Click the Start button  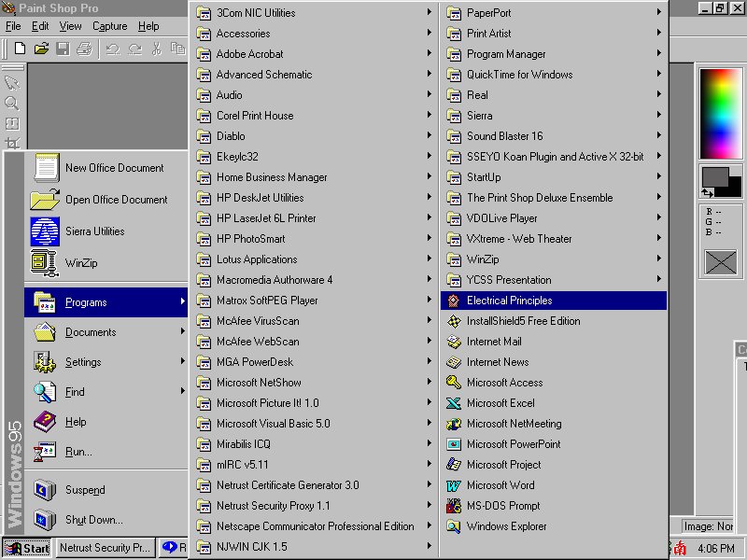pyautogui.click(x=27, y=548)
